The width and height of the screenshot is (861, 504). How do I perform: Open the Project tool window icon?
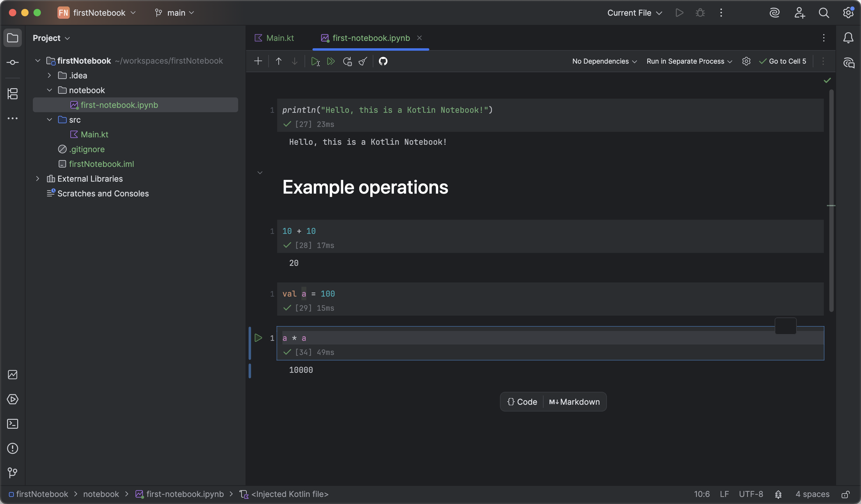click(x=13, y=37)
